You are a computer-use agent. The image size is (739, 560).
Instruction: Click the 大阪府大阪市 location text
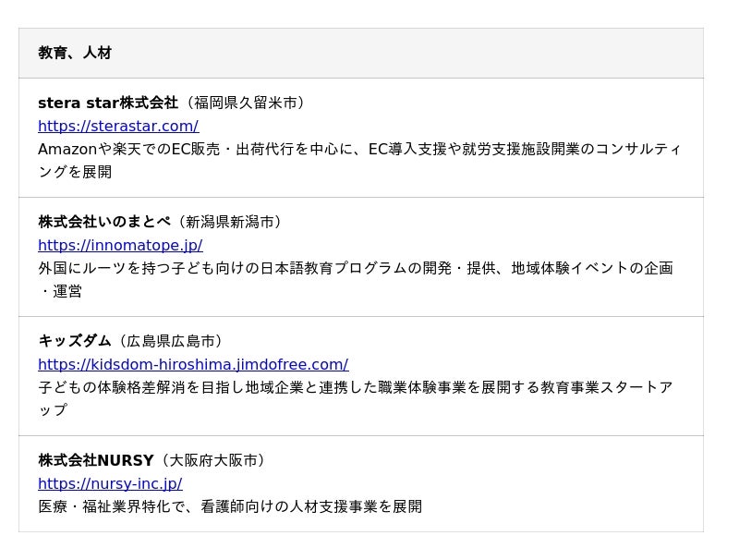tap(213, 460)
